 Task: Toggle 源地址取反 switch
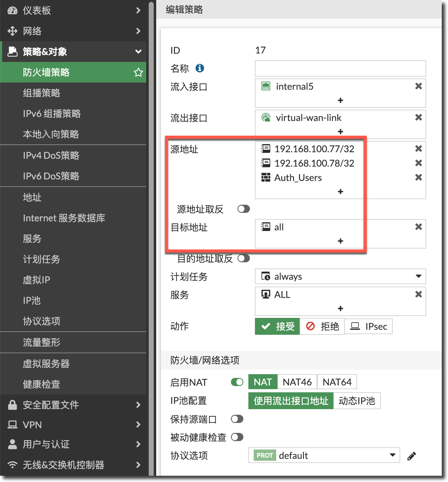(x=243, y=209)
